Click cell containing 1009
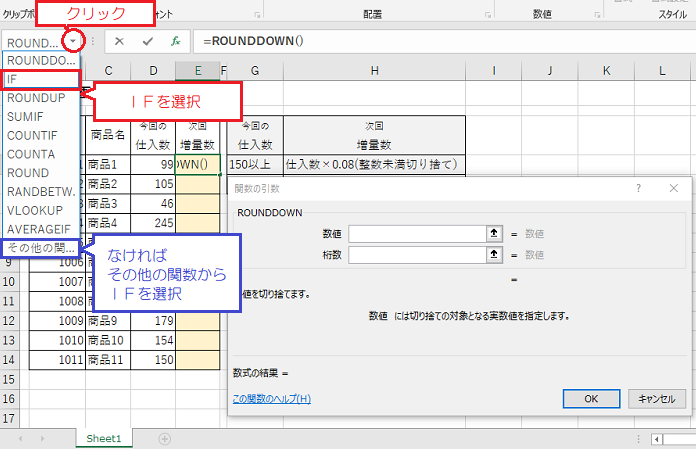The height and width of the screenshot is (449, 696). [57, 321]
